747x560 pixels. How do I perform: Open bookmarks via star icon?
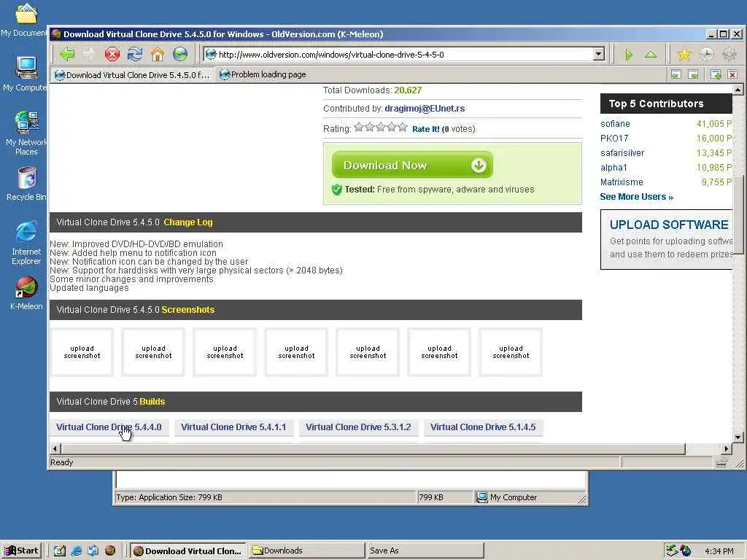(x=684, y=55)
